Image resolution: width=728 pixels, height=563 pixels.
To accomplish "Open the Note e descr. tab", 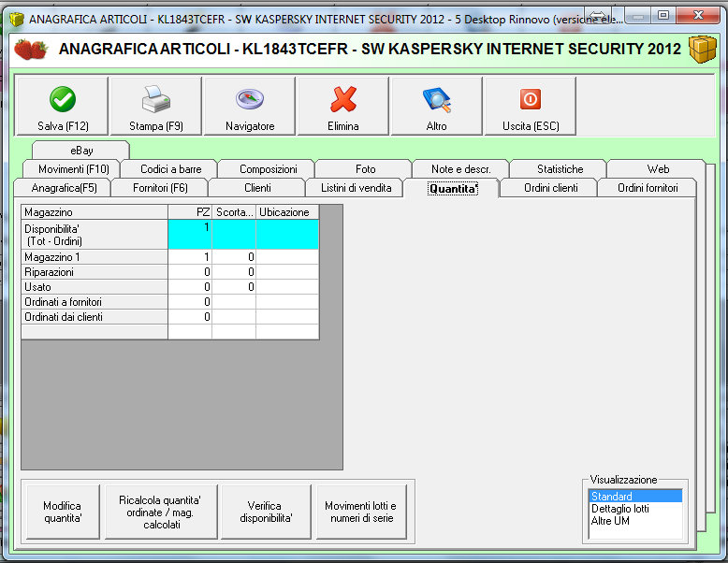I will (460, 169).
